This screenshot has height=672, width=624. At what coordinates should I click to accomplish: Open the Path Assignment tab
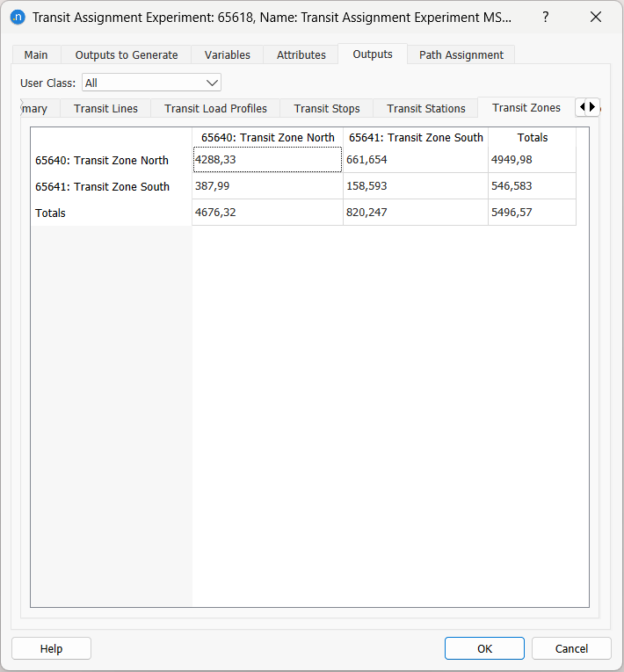[x=461, y=54]
